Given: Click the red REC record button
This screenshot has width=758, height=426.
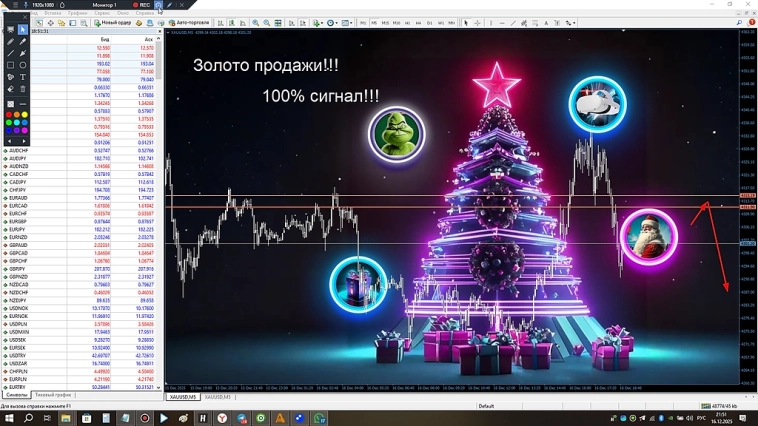Looking at the screenshot, I should pyautogui.click(x=142, y=5).
